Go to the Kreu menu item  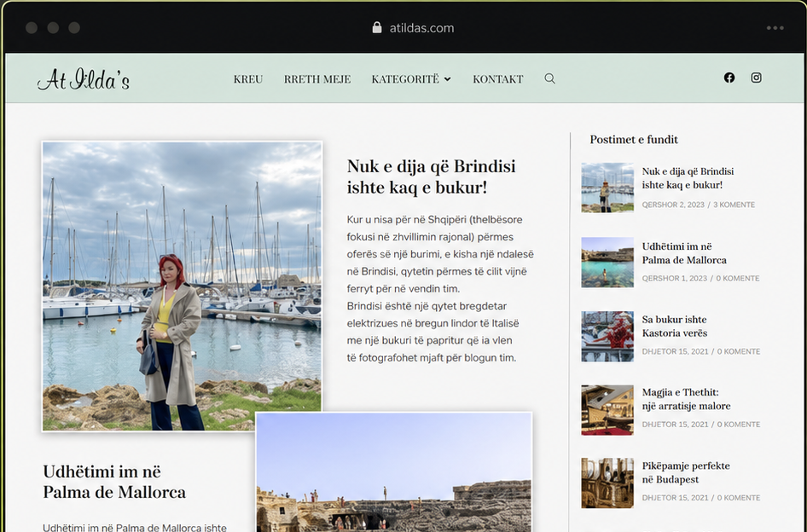(248, 78)
